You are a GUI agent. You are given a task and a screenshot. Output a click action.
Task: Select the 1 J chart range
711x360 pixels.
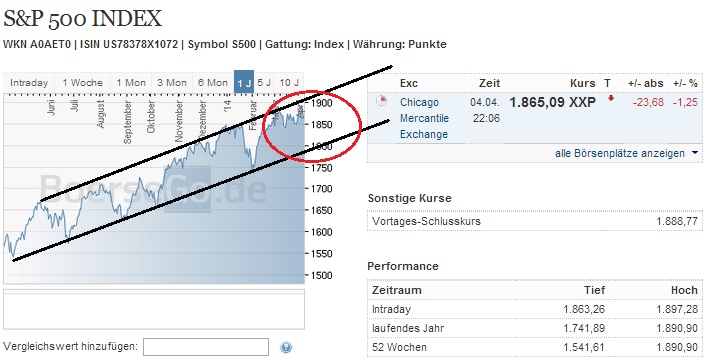click(244, 83)
